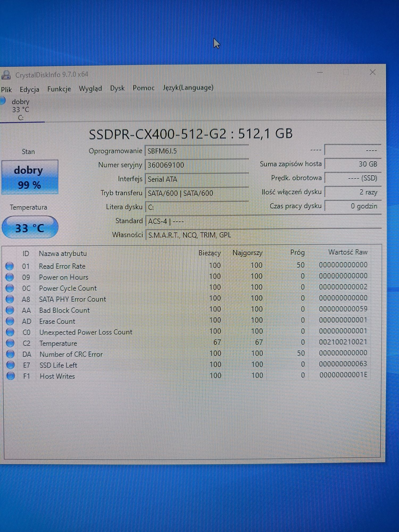Open the Język(Language) menu

[x=188, y=88]
